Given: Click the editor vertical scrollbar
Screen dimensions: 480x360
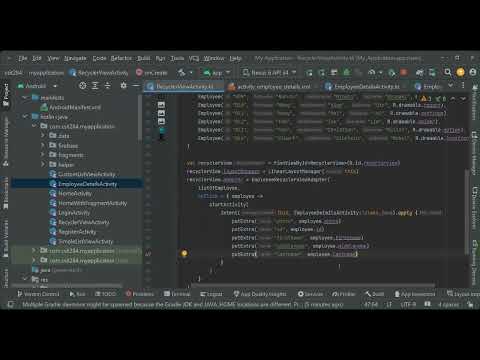Looking at the screenshot, I should pos(467,213).
